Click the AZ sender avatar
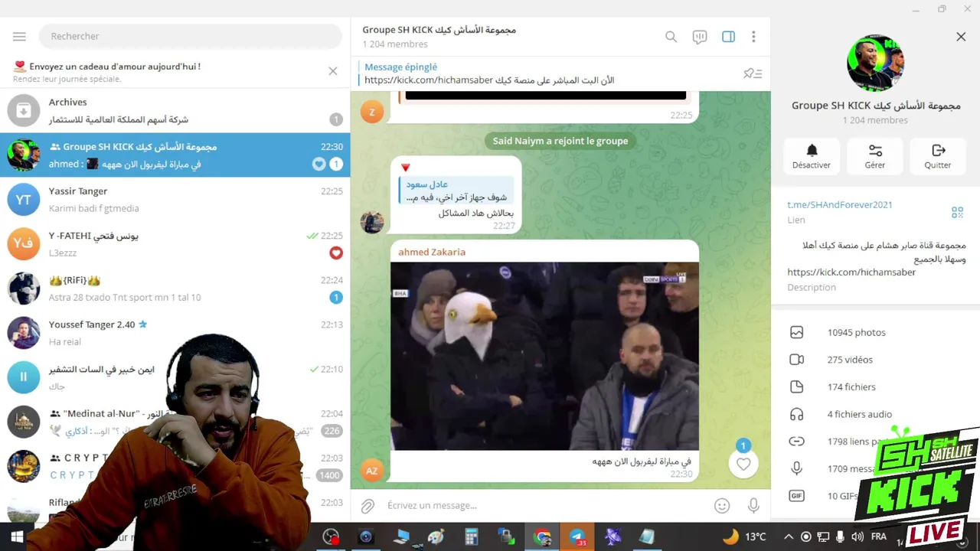980x551 pixels. click(x=372, y=471)
